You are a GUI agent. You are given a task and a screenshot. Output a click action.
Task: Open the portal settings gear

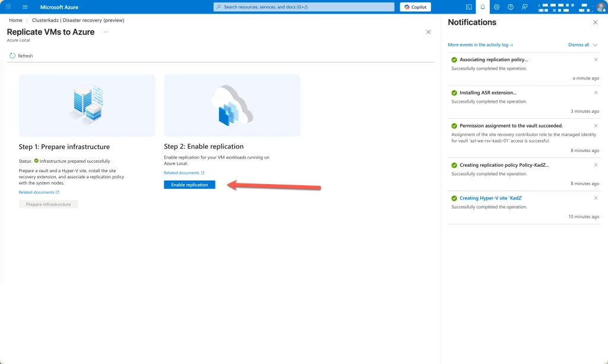point(496,7)
